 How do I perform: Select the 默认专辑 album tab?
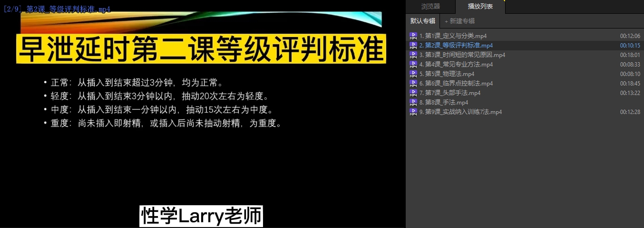[422, 21]
